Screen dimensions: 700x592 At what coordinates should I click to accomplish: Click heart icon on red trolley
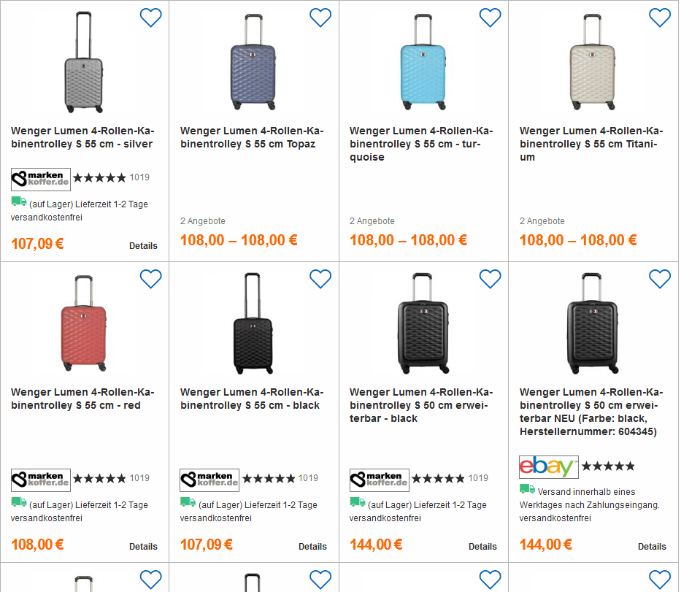point(150,279)
